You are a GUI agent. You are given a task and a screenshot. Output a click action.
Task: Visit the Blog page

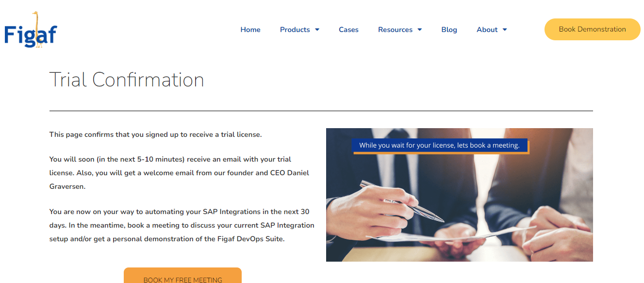(x=449, y=30)
